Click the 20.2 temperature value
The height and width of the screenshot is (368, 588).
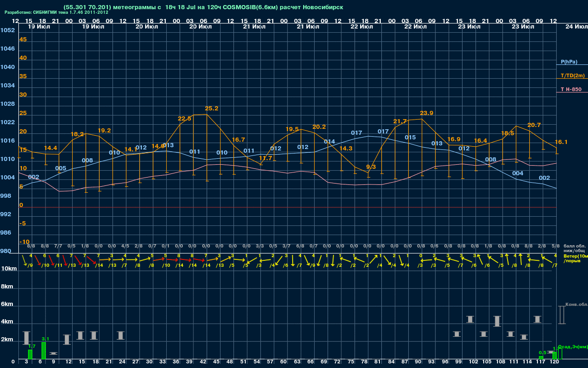pyautogui.click(x=319, y=127)
